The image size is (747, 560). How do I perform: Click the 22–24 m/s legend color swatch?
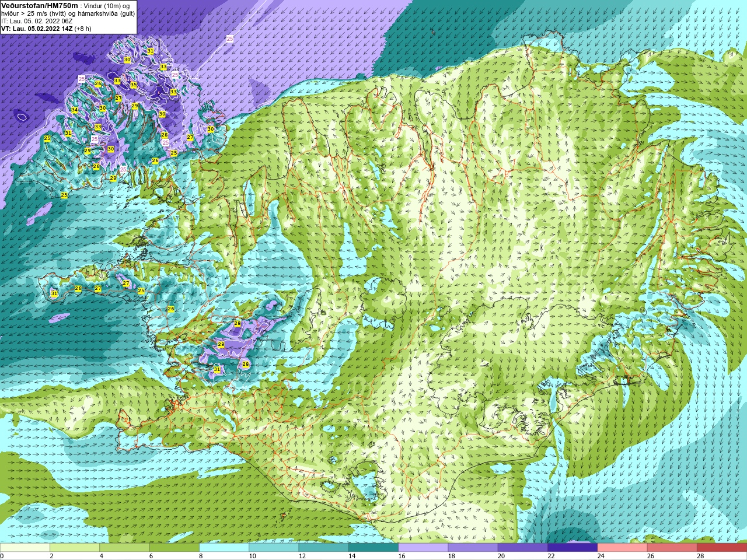click(x=573, y=548)
